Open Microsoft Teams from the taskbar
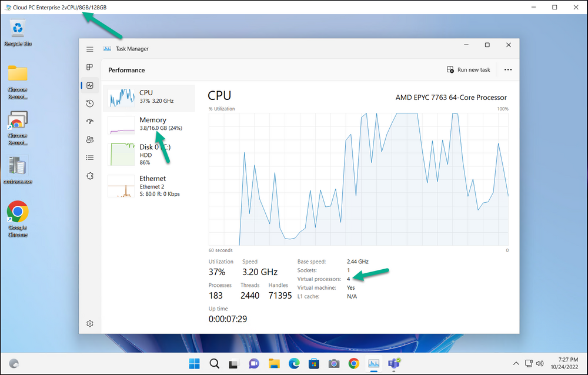The width and height of the screenshot is (588, 375). click(x=394, y=364)
